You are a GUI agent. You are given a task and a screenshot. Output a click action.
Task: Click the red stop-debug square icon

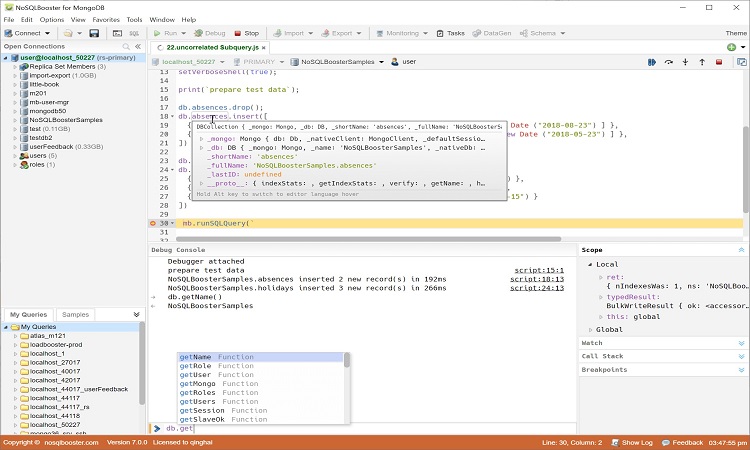718,62
